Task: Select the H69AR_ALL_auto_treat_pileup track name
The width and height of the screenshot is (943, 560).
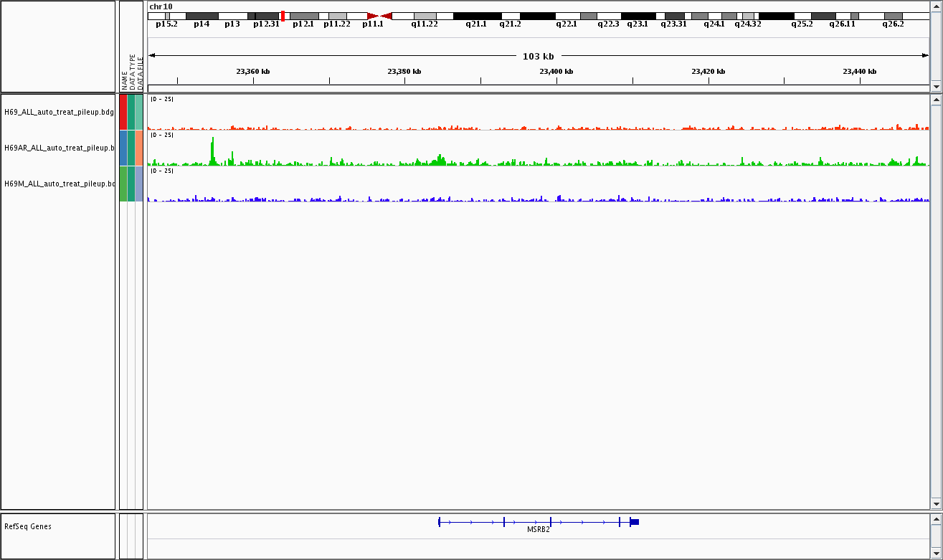Action: pos(59,148)
